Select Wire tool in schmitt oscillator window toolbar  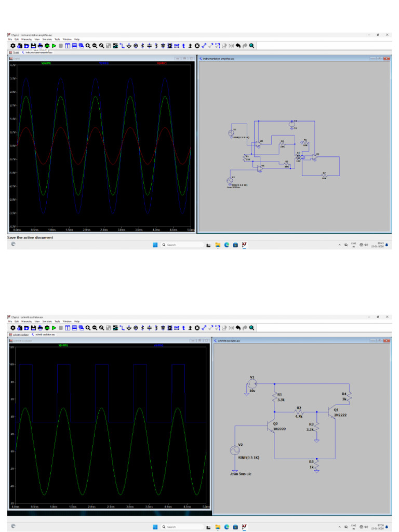coord(122,328)
